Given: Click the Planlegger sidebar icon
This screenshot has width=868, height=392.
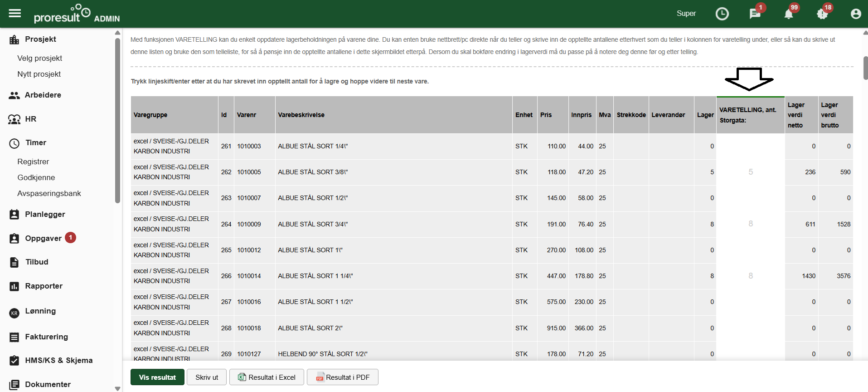Looking at the screenshot, I should [x=15, y=215].
